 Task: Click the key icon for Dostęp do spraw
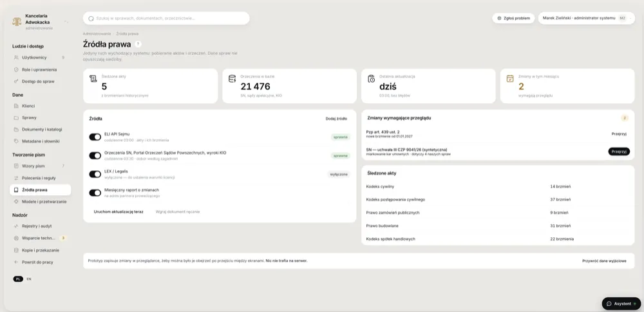click(17, 81)
